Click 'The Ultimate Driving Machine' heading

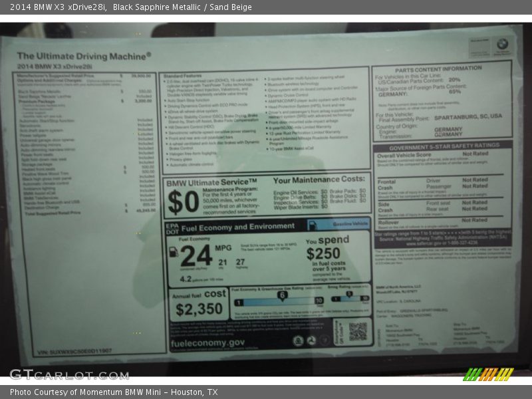[84, 56]
